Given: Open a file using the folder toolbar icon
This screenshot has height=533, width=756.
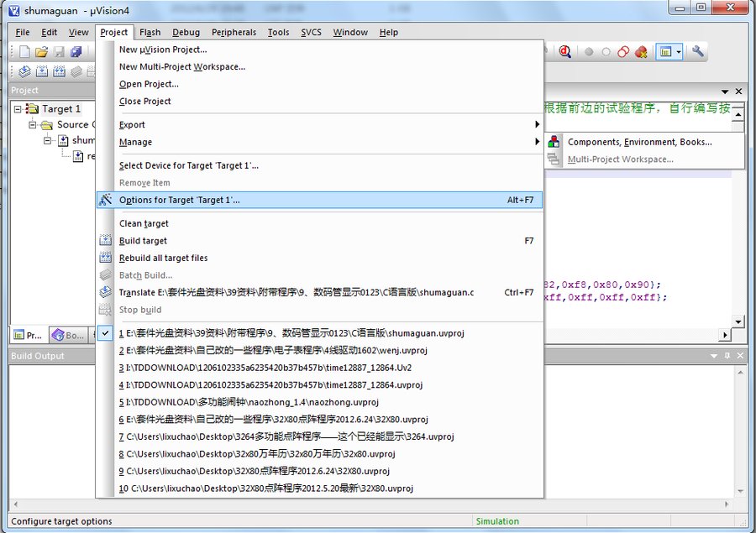Looking at the screenshot, I should tap(40, 51).
